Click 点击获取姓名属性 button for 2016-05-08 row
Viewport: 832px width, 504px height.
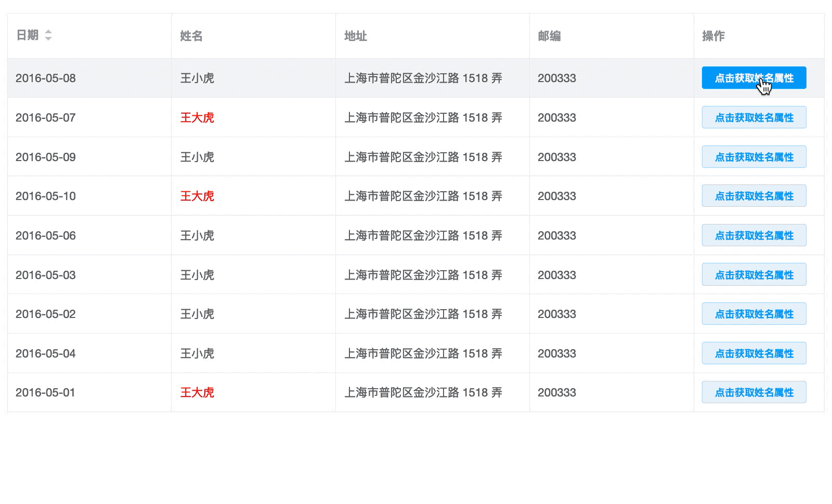(754, 78)
